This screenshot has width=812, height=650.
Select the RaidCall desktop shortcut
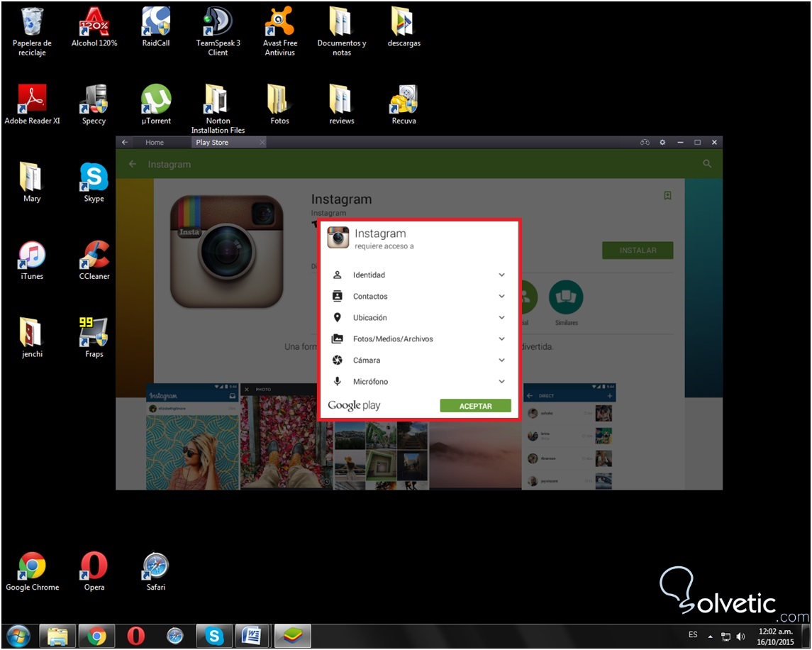tap(156, 27)
